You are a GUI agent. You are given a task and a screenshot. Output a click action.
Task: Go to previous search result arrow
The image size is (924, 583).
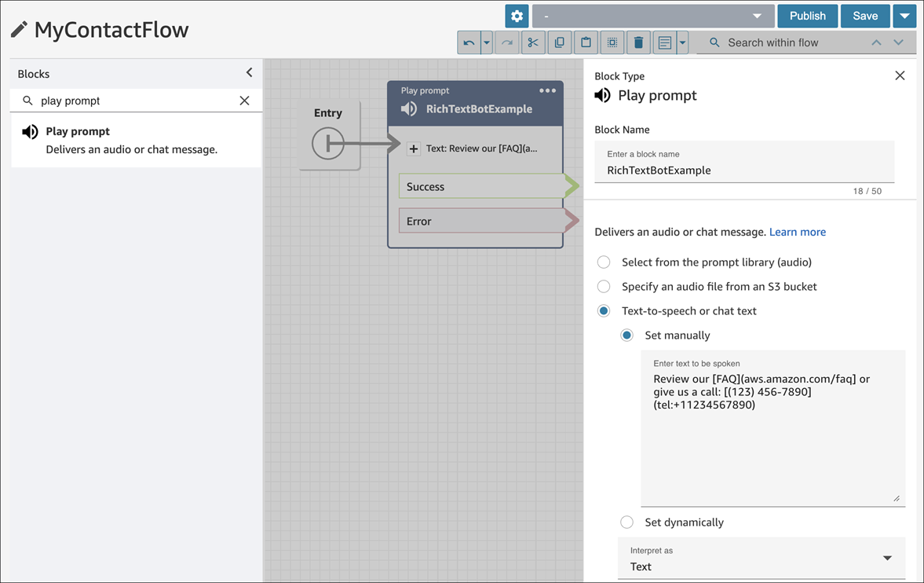(876, 42)
